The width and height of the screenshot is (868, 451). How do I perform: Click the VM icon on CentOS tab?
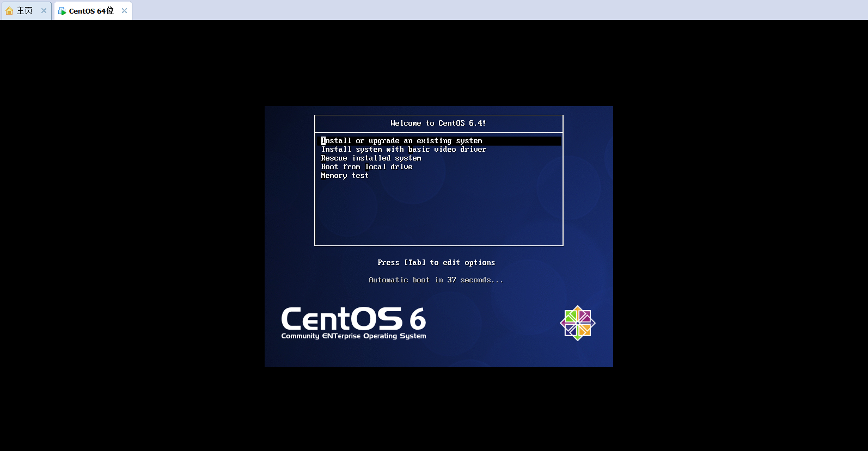point(62,11)
